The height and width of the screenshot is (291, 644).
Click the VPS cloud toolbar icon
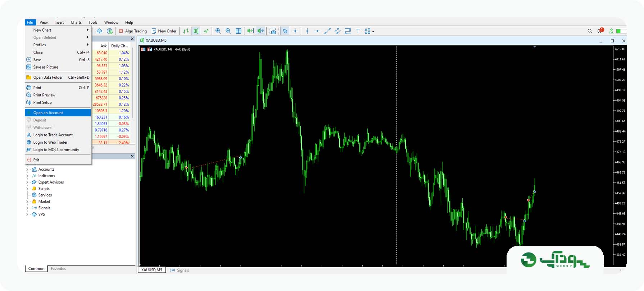coord(100,31)
